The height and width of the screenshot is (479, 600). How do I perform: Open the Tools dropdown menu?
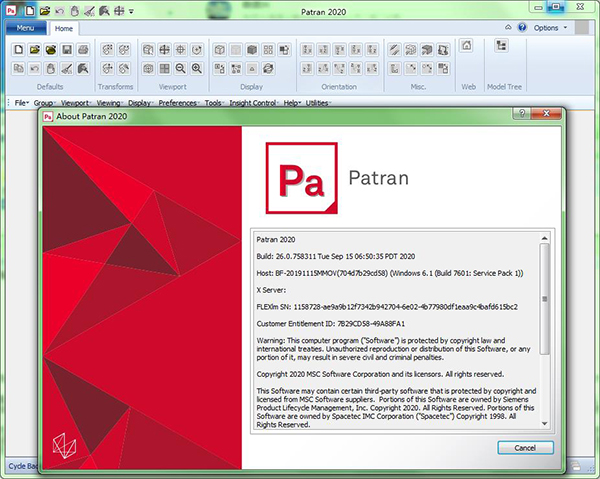click(214, 103)
